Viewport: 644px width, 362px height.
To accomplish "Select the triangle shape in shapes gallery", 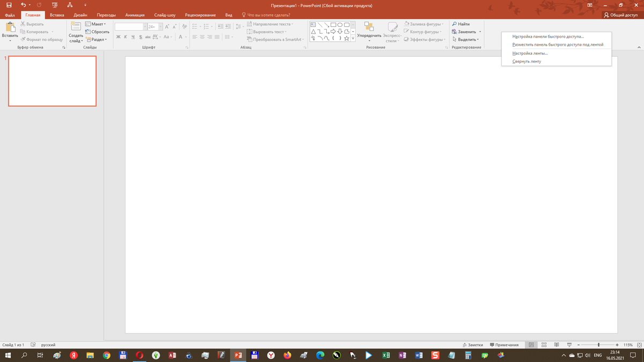I will click(313, 31).
